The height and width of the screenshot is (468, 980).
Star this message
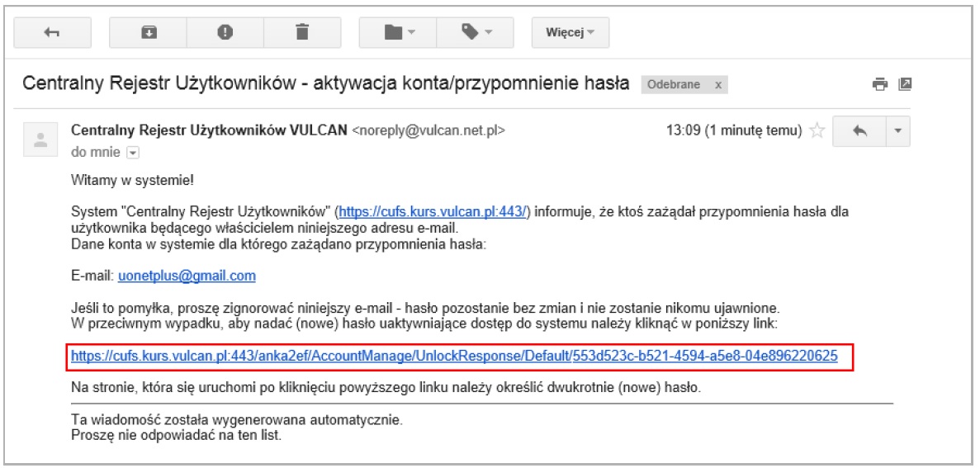point(816,131)
